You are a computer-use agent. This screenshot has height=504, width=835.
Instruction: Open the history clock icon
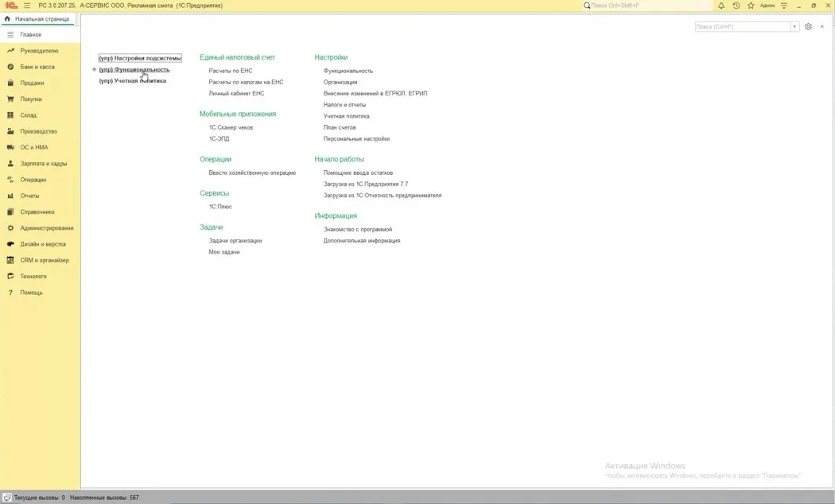tap(736, 6)
